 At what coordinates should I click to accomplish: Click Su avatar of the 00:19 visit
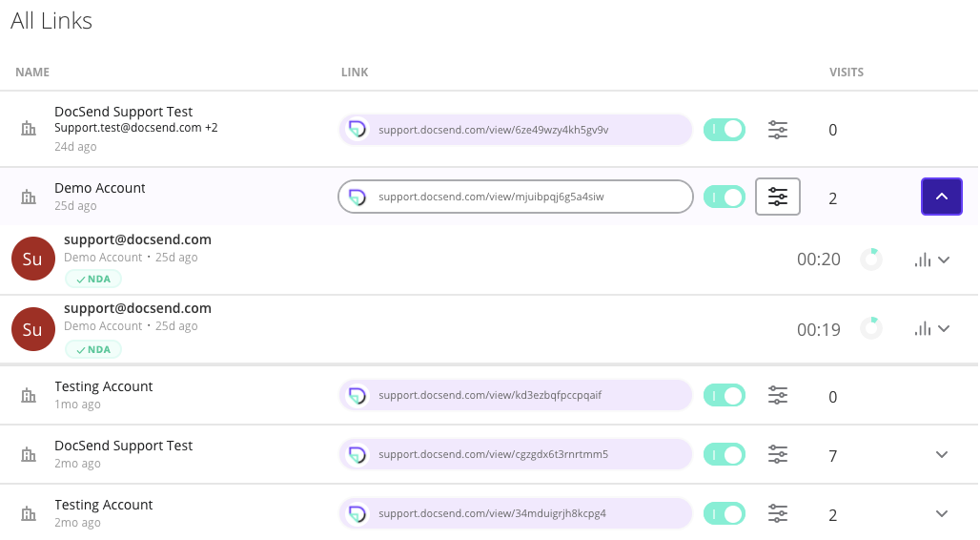point(33,329)
